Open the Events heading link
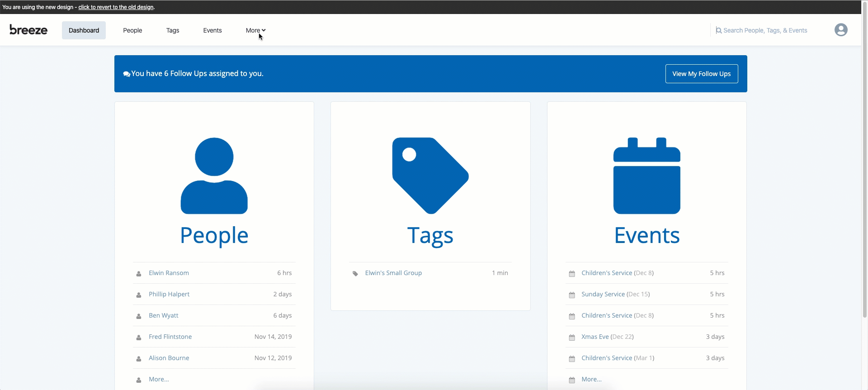 [x=647, y=235]
